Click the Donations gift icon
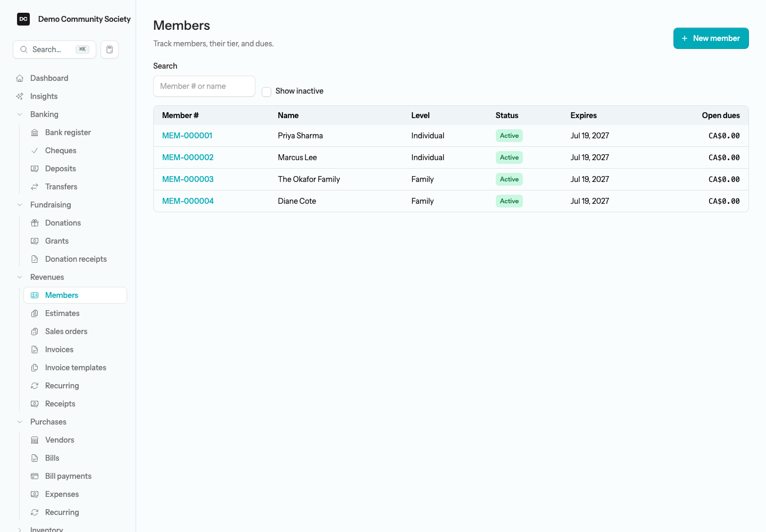Viewport: 766px width, 532px height. tap(35, 223)
